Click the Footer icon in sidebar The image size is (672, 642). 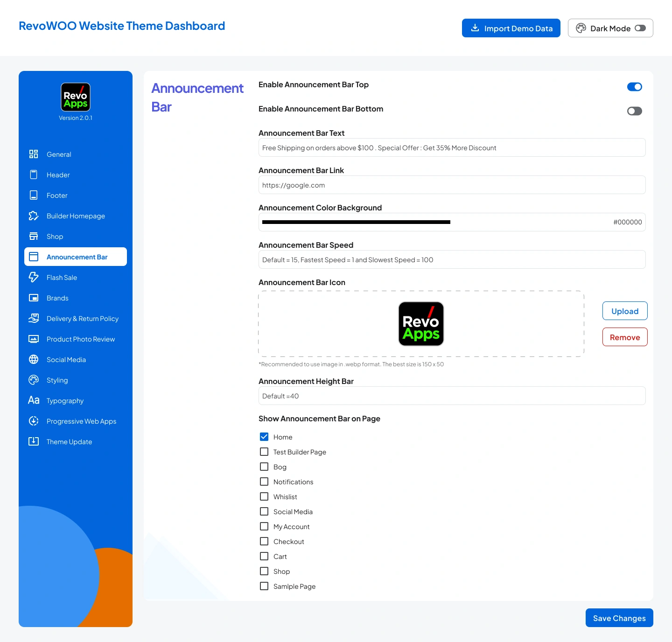[34, 195]
